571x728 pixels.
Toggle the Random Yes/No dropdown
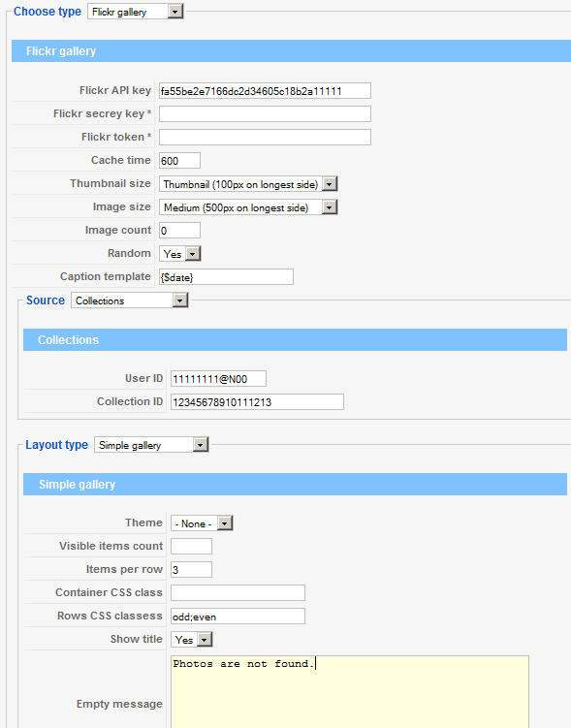179,254
